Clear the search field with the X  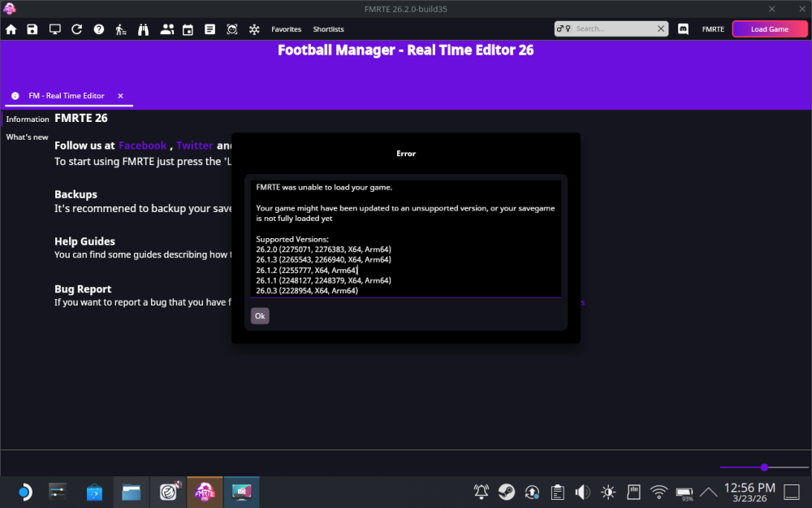click(x=662, y=28)
